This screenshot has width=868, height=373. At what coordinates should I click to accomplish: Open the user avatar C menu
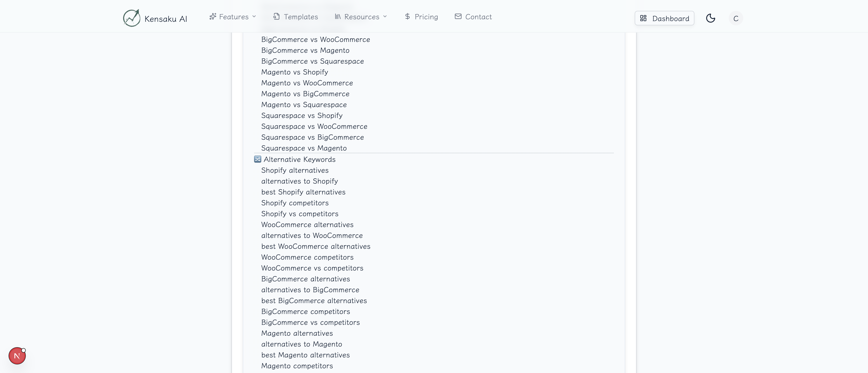[x=736, y=18]
